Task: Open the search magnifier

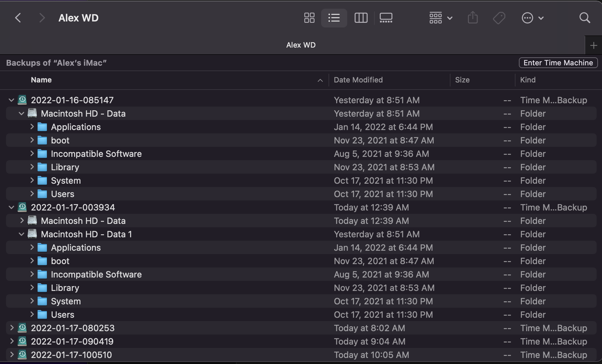Action: click(585, 18)
